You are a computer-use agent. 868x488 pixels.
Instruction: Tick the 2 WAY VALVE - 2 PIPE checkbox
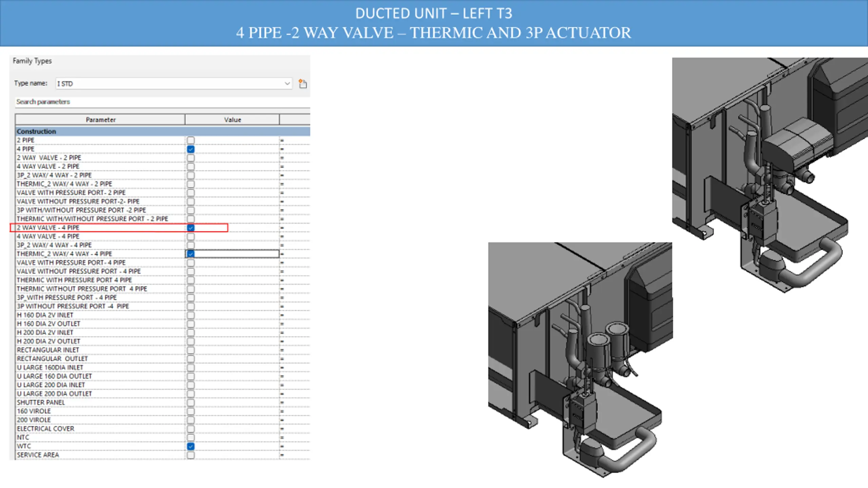(191, 158)
